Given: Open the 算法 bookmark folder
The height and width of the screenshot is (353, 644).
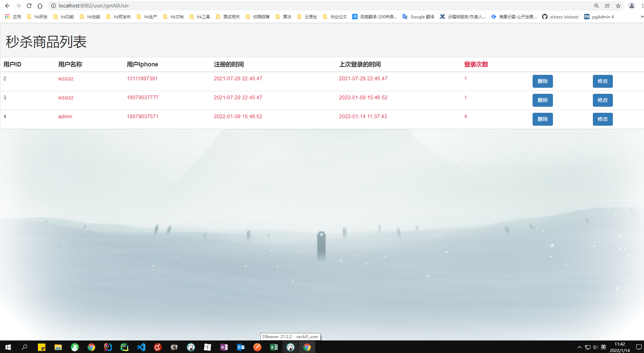Looking at the screenshot, I should pyautogui.click(x=283, y=17).
